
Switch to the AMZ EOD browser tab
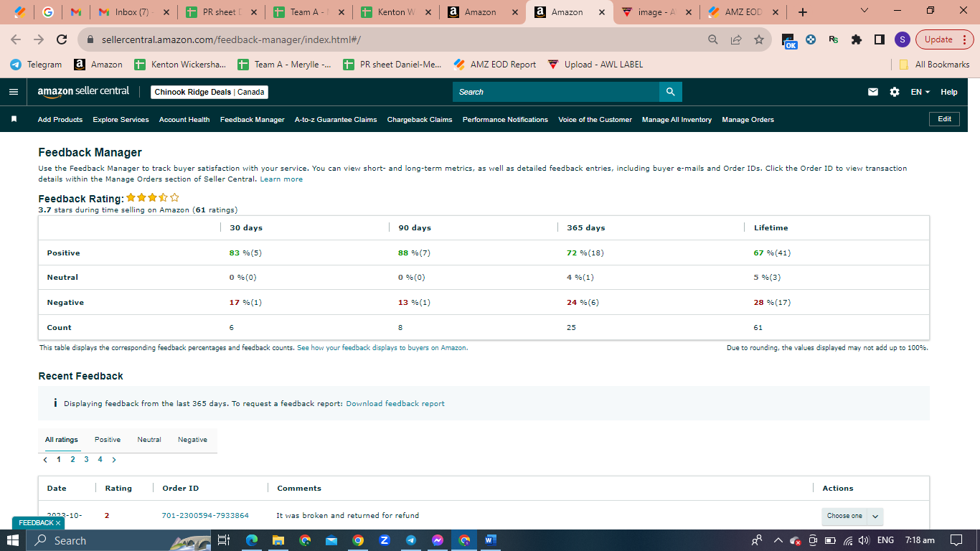tap(743, 12)
